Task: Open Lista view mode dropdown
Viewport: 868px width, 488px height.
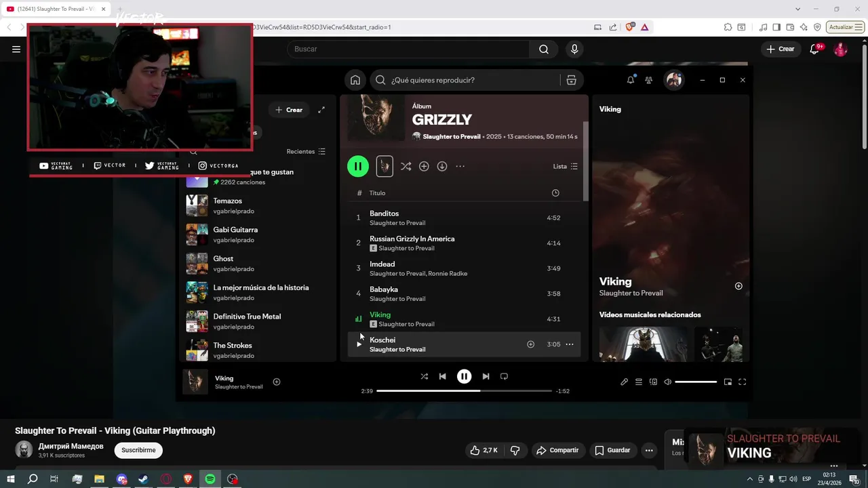Action: 565,166
